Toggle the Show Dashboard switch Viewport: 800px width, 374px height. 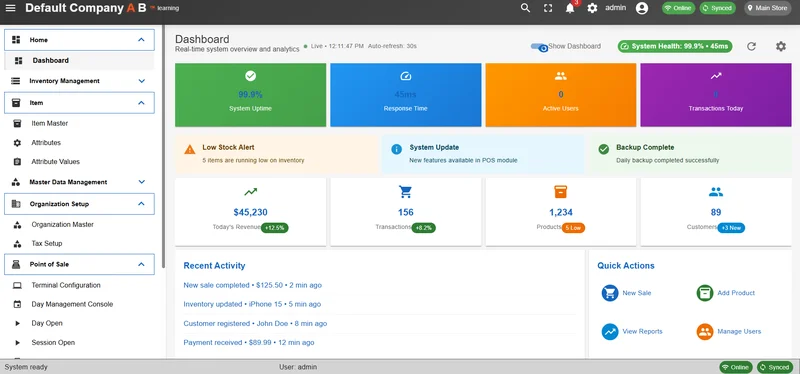539,46
